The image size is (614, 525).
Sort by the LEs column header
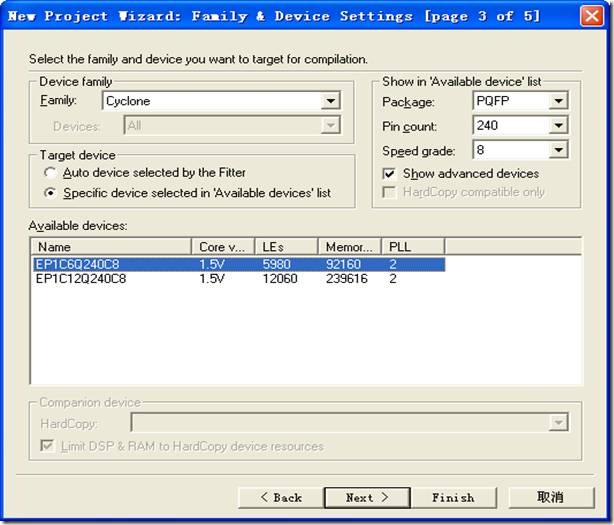pyautogui.click(x=286, y=246)
